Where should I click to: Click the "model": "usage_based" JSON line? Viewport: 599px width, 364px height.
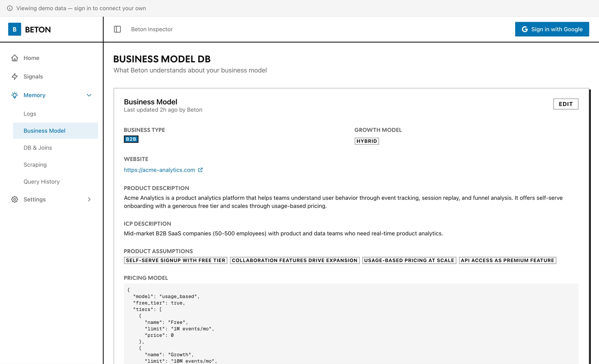pos(166,296)
